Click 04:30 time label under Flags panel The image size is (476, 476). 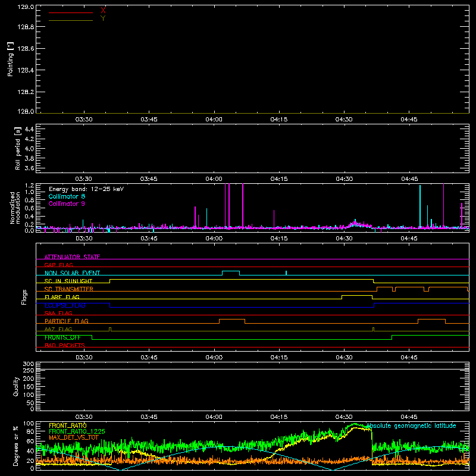point(344,358)
